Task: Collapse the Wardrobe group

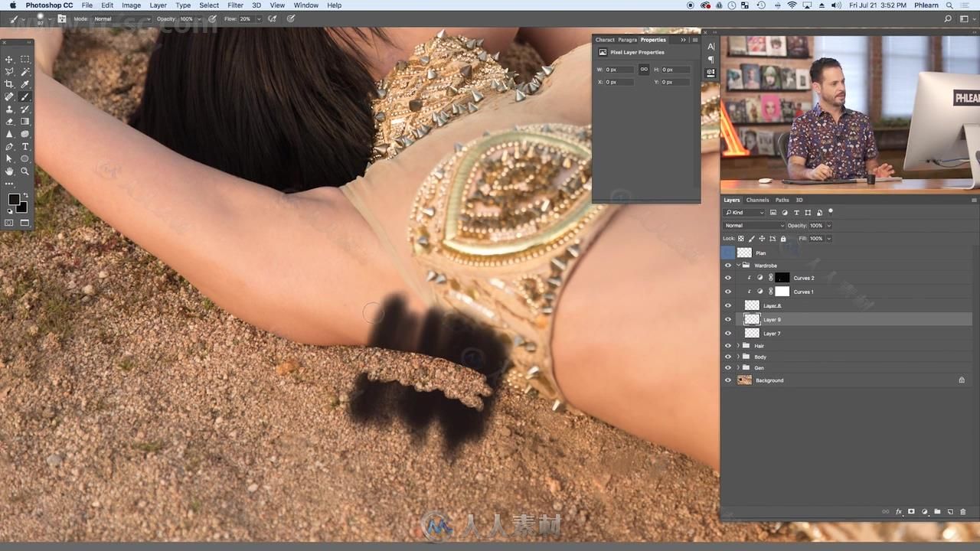Action: [739, 266]
